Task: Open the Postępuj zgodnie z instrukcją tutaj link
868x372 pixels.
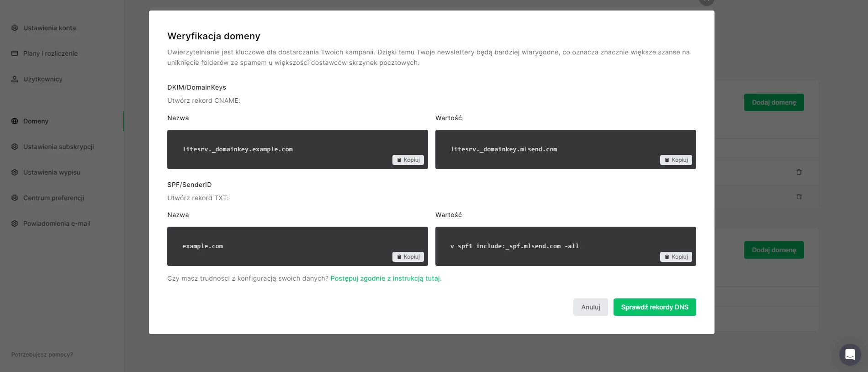Action: click(x=386, y=278)
